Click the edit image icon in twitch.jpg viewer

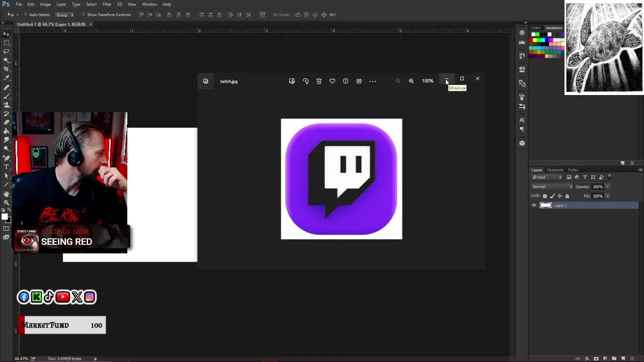coord(292,81)
